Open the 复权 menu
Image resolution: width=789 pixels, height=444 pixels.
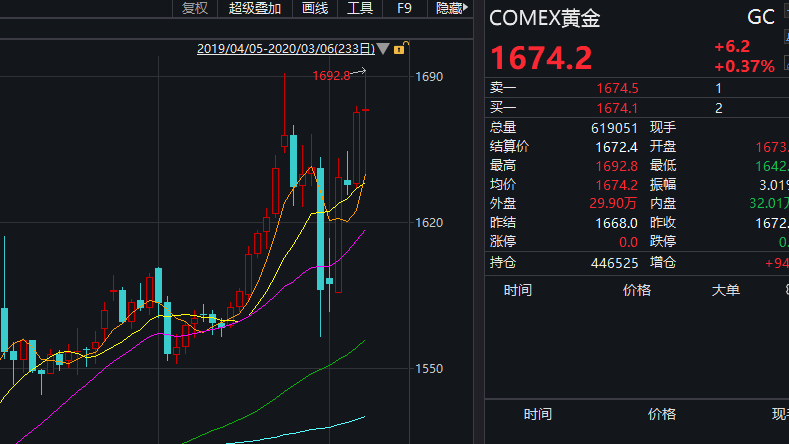(x=195, y=8)
